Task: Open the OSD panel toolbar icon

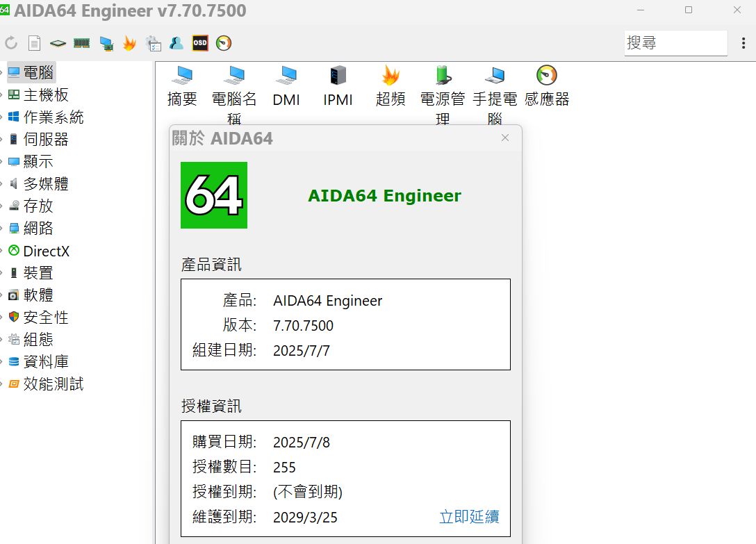Action: tap(200, 43)
